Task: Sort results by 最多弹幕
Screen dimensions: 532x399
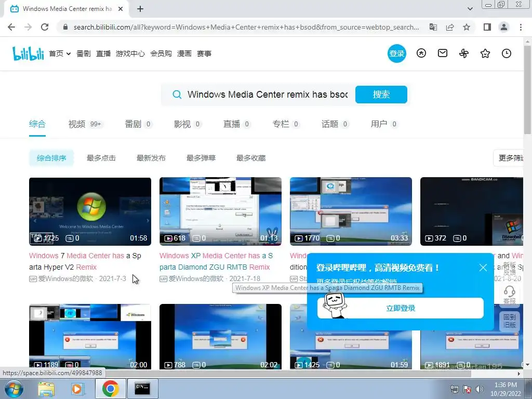Action: tap(201, 158)
